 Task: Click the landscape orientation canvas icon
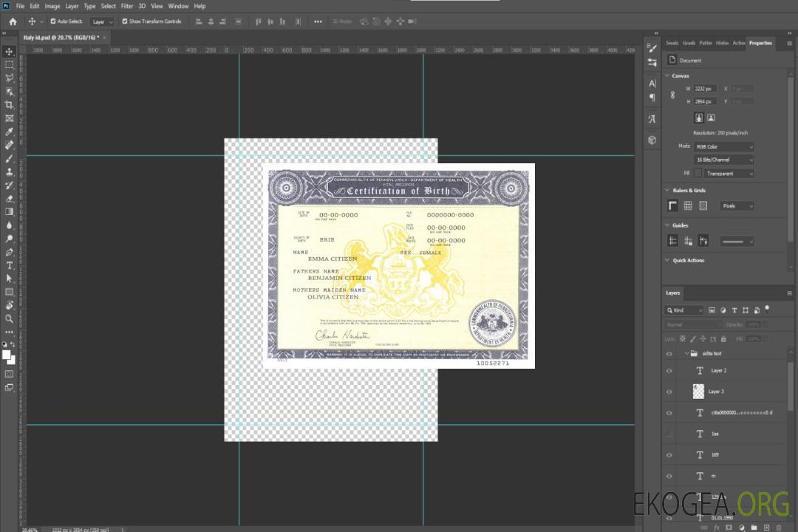(711, 117)
